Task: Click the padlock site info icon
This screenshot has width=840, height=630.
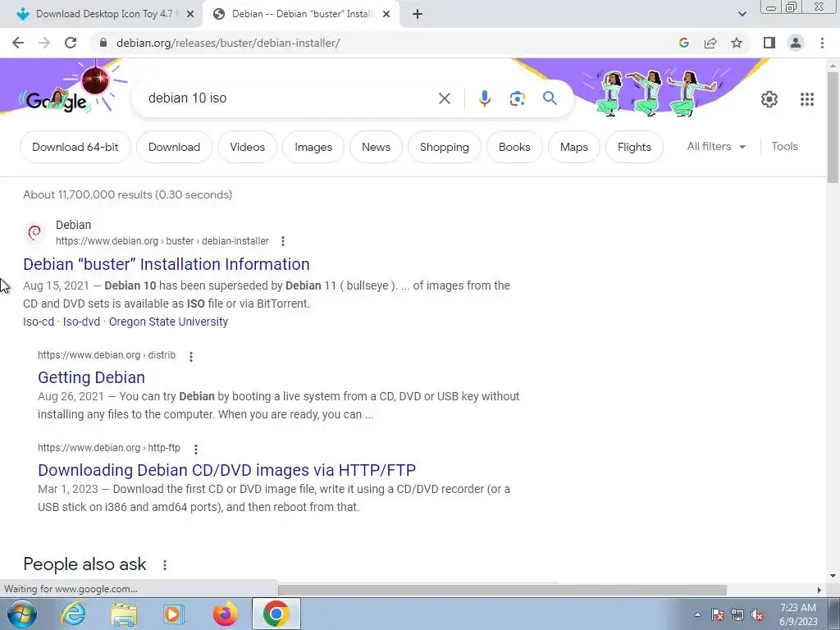Action: 103,43
